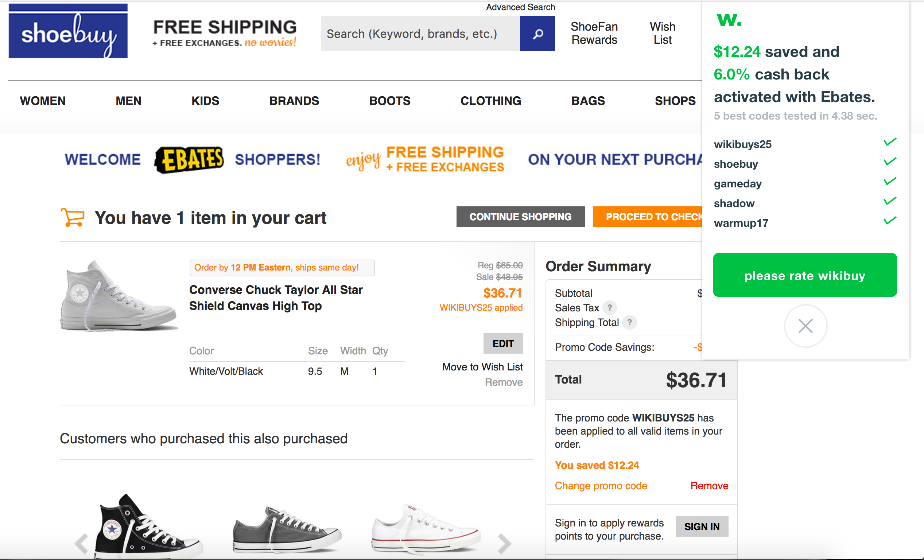
Task: Open the BRANDS menu
Action: click(294, 101)
